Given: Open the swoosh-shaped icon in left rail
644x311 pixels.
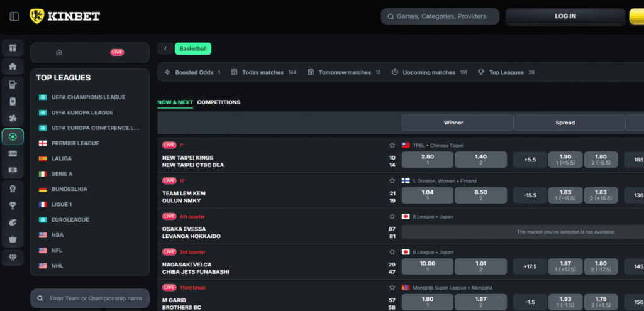Looking at the screenshot, I should [x=13, y=222].
